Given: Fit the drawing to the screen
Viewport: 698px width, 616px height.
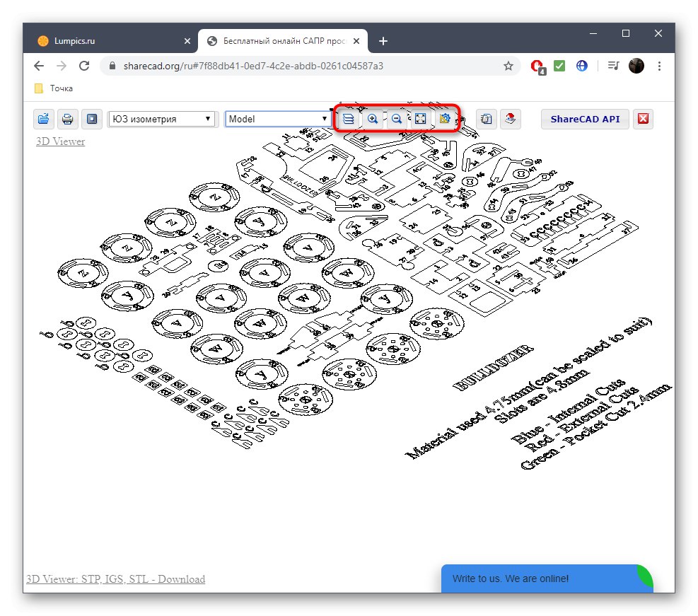Looking at the screenshot, I should point(420,119).
